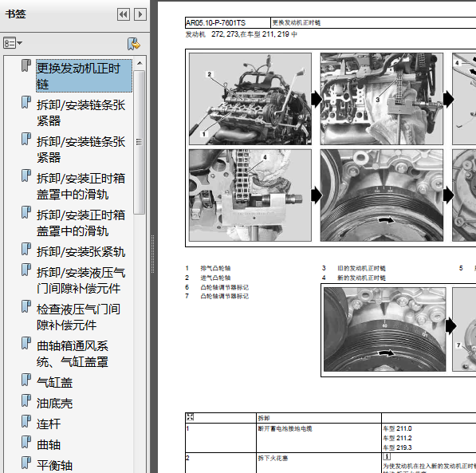Click the tool icon in table header
The width and height of the screenshot is (476, 473).
tap(190, 417)
